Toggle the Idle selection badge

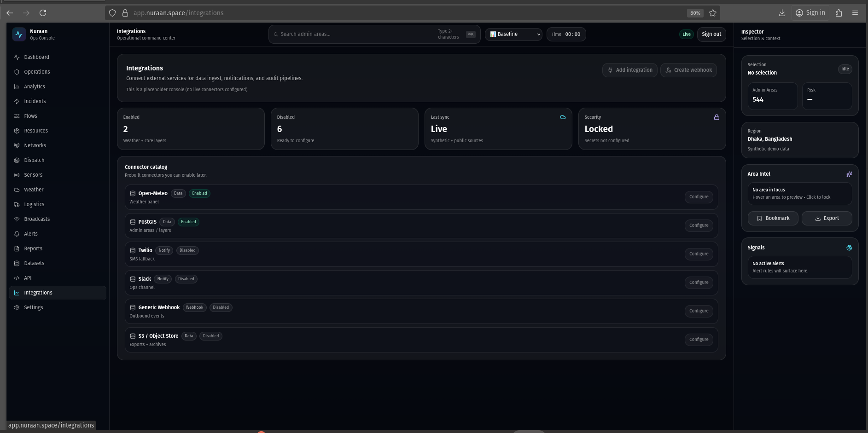[845, 69]
